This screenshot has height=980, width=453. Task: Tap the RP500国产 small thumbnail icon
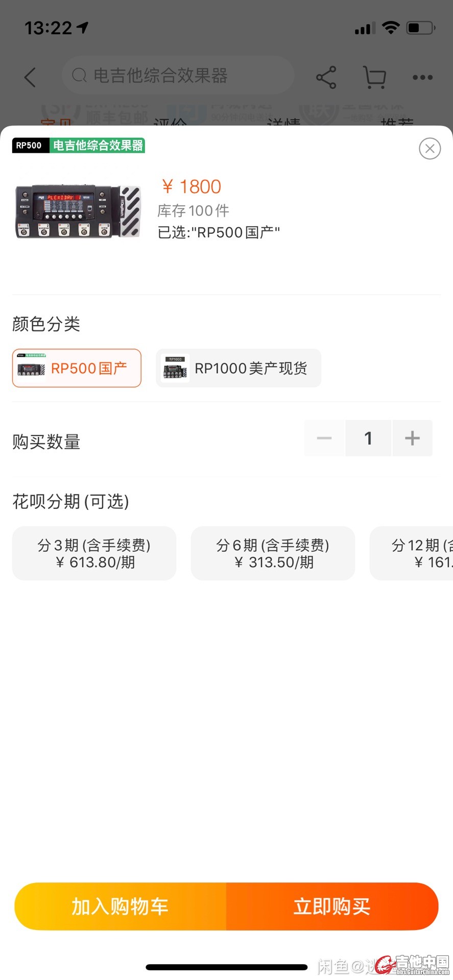coord(31,368)
